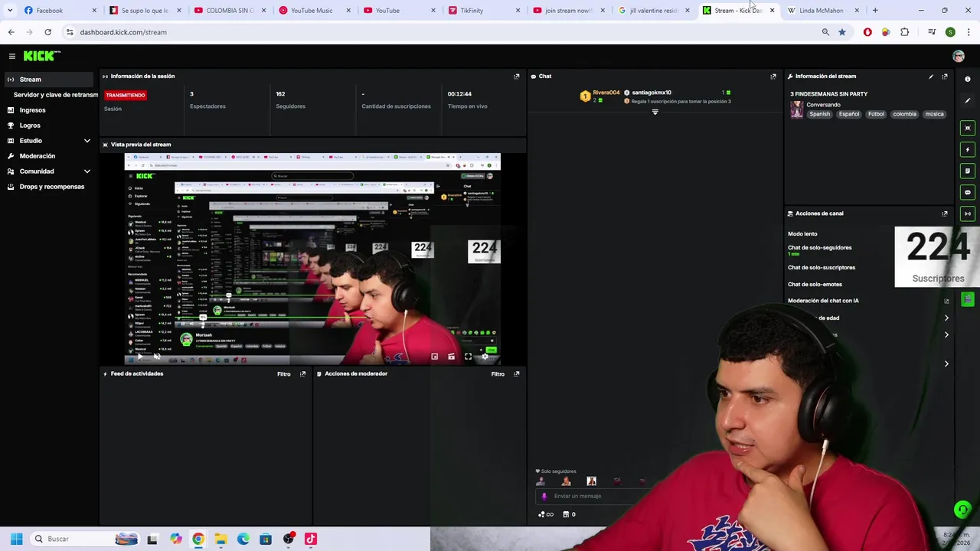Toggle Chat de solo-emotes
The height and width of the screenshot is (551, 980).
coord(815,284)
